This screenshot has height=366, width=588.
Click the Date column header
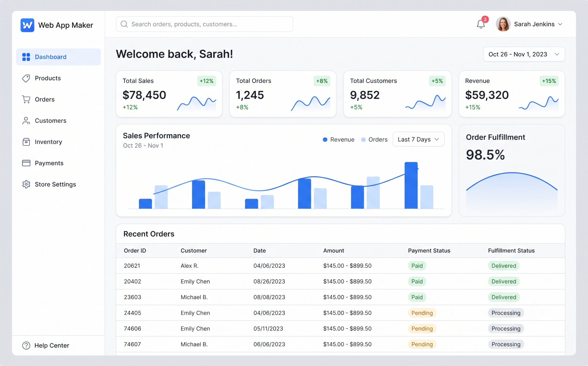click(259, 251)
